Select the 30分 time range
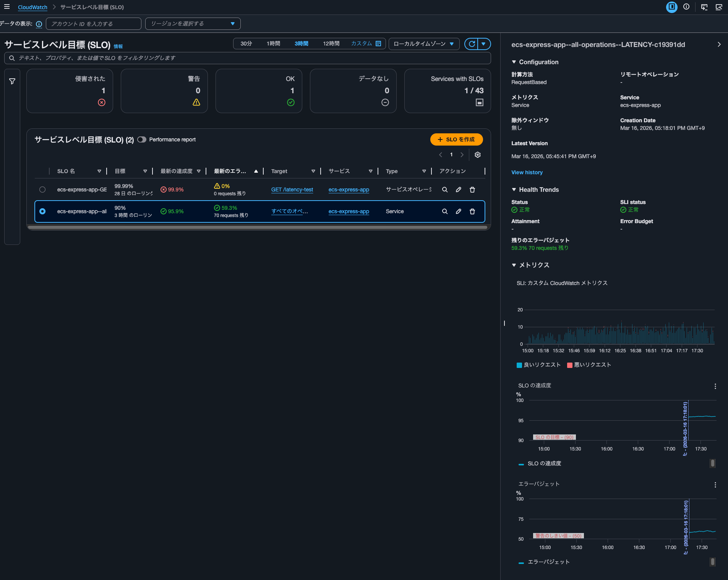Image resolution: width=728 pixels, height=580 pixels. click(246, 44)
